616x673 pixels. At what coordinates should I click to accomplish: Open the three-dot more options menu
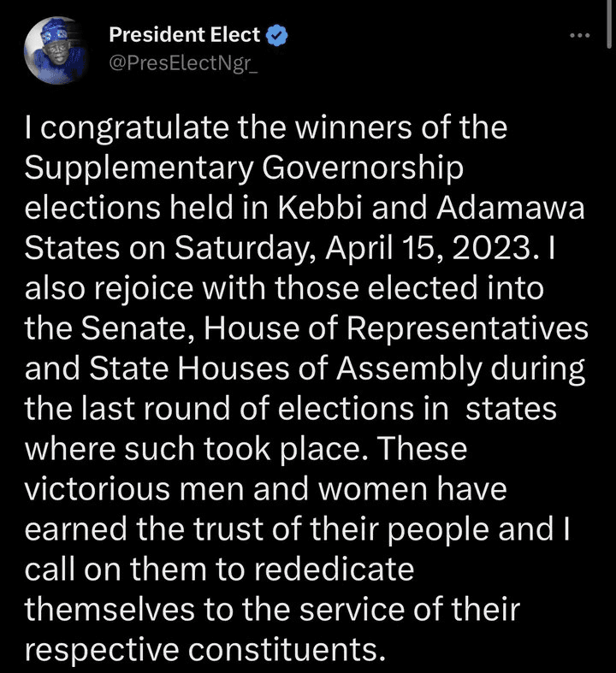point(579,36)
